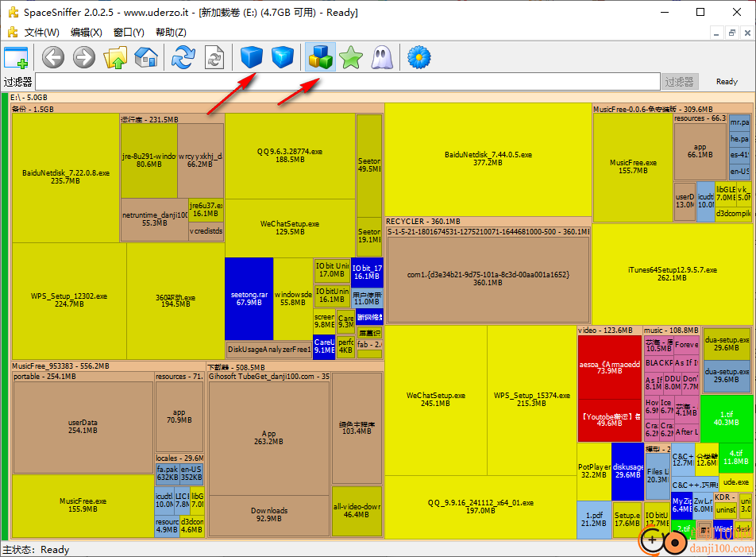Image resolution: width=756 pixels, height=557 pixels.
Task: Select the WeChatSetup.exe 245.1MB block
Action: pos(436,400)
